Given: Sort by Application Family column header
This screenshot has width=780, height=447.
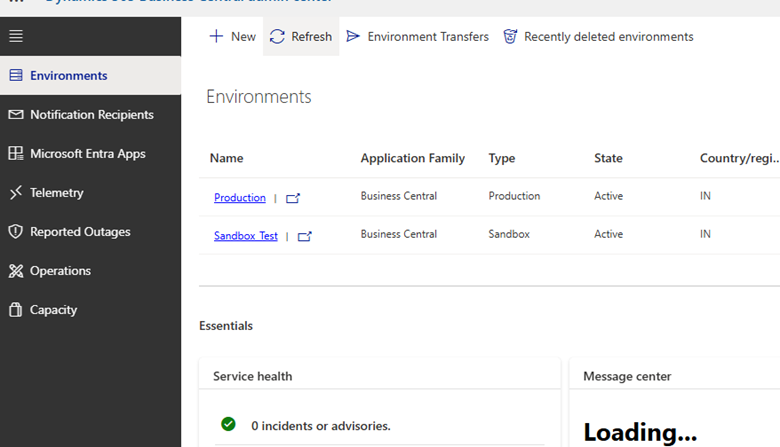Looking at the screenshot, I should (412, 158).
